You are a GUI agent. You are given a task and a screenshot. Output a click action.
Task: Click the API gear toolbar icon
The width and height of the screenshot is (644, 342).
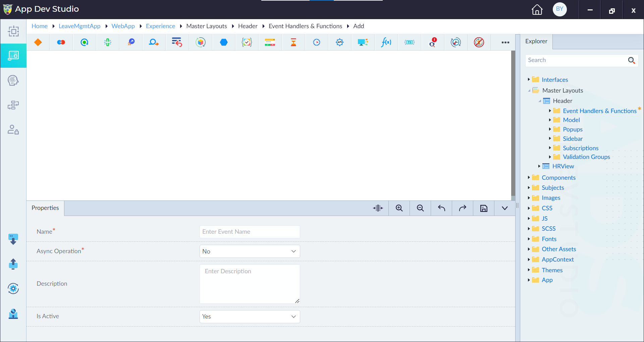(340, 42)
